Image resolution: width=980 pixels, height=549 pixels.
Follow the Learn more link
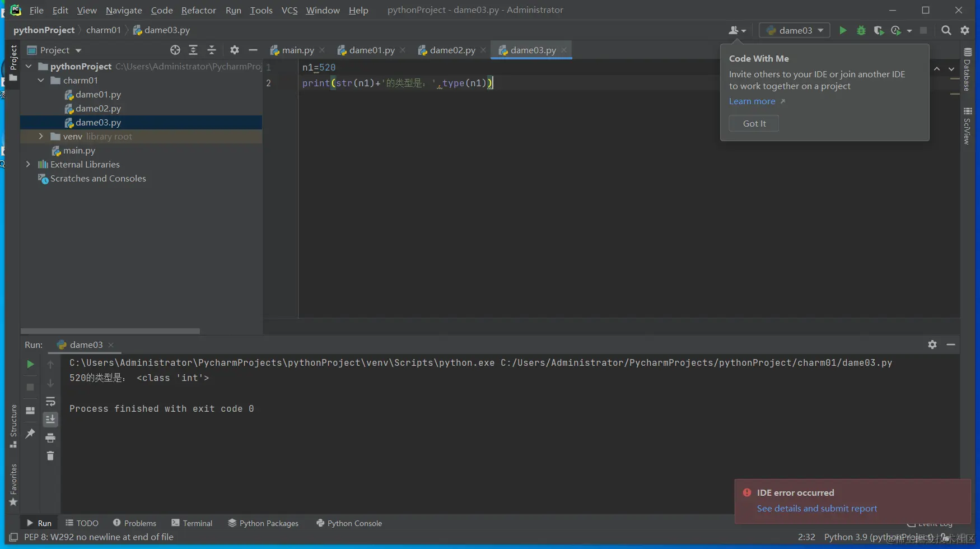tap(752, 101)
